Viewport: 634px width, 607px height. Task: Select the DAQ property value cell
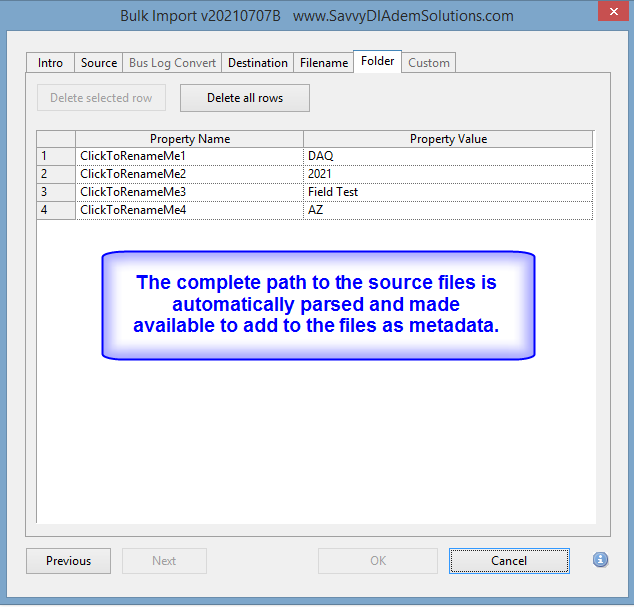tap(448, 156)
